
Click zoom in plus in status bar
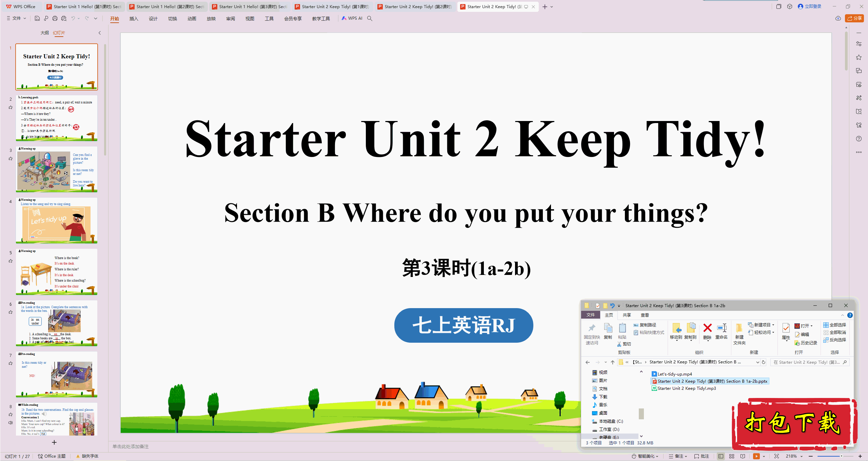click(860, 456)
